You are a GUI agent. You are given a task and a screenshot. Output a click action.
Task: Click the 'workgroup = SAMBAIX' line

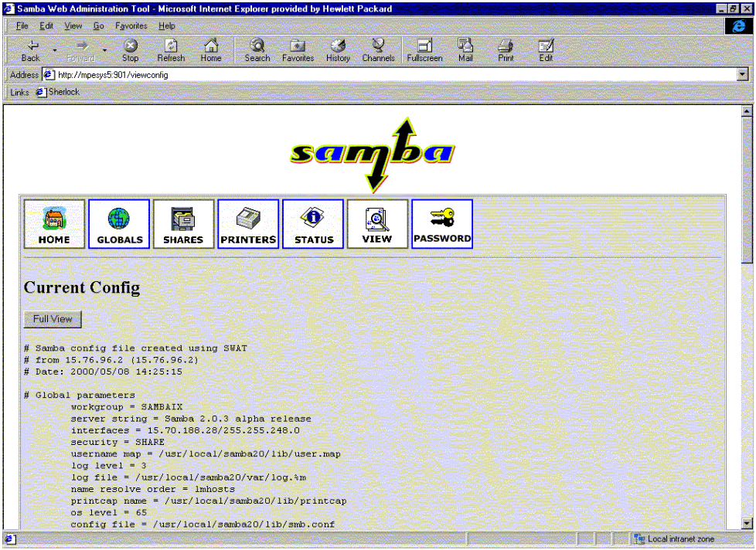[x=127, y=407]
